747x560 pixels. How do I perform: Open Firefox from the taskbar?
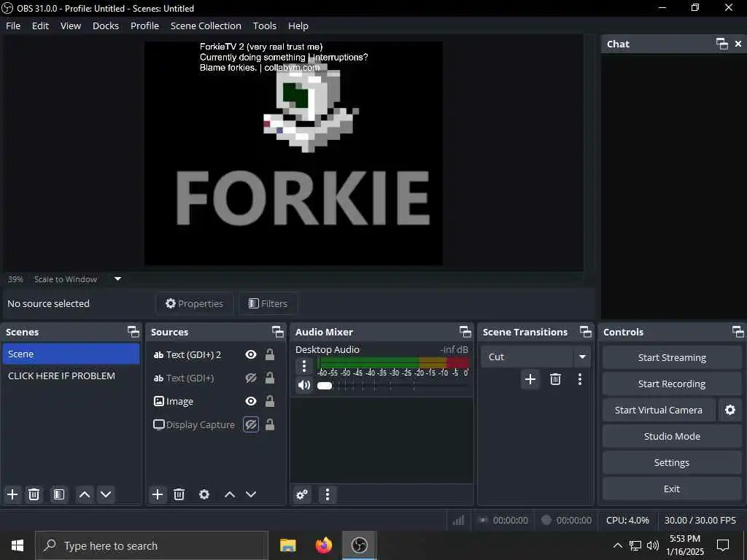point(324,545)
